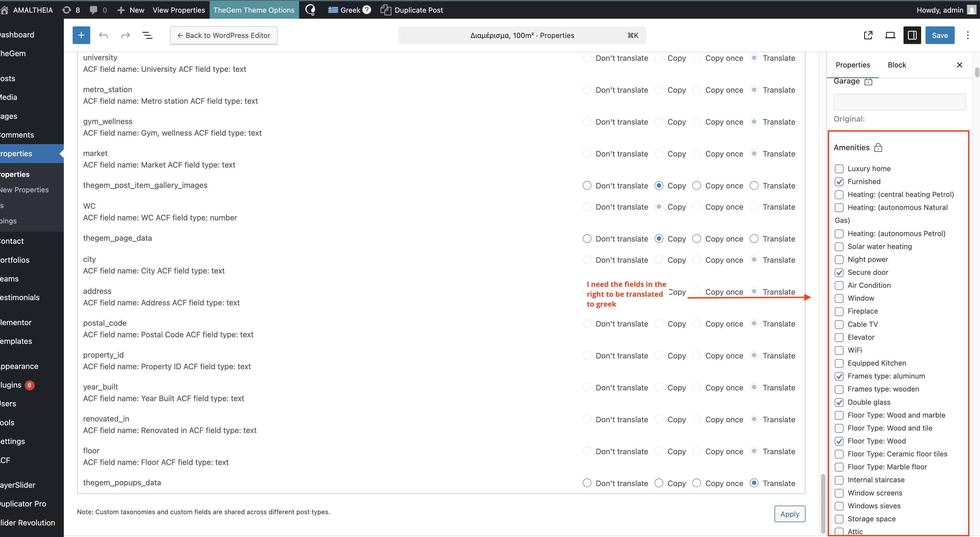
Task: Switch to the Block tab
Action: coord(897,65)
